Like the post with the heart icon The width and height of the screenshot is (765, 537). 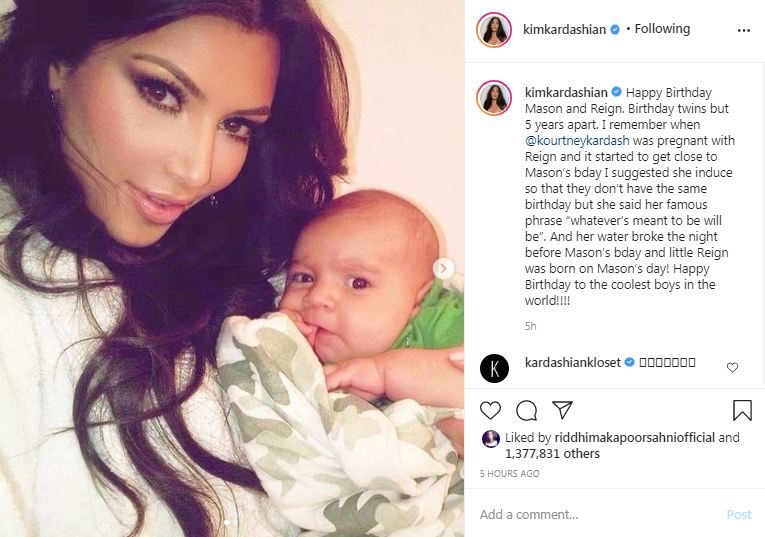(490, 410)
